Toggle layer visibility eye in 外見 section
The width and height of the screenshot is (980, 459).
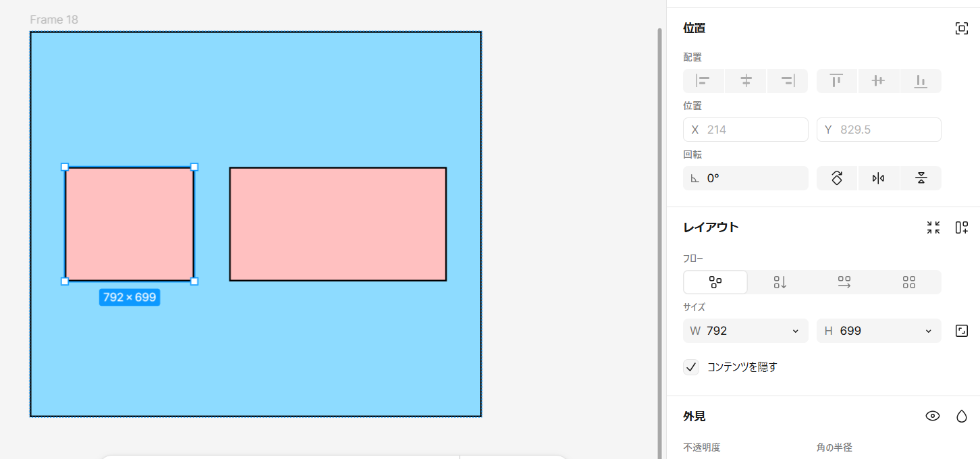(x=933, y=416)
